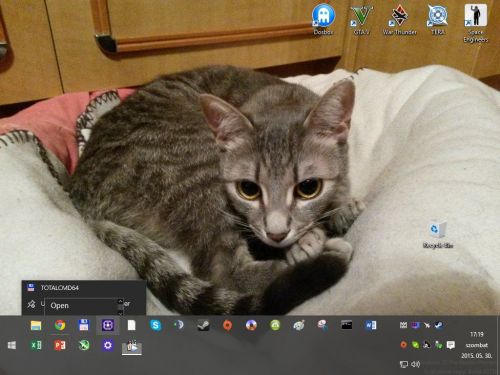Click the orange map pin pinned taskbar icon
This screenshot has height=375, width=500.
tap(227, 325)
